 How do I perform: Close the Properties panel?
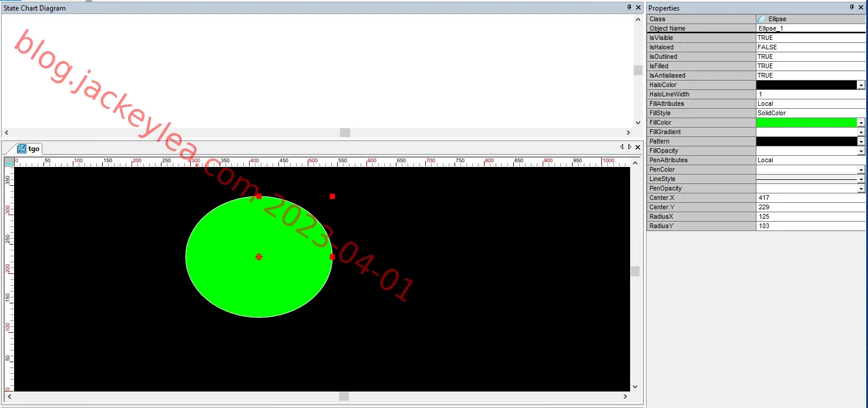tap(862, 8)
